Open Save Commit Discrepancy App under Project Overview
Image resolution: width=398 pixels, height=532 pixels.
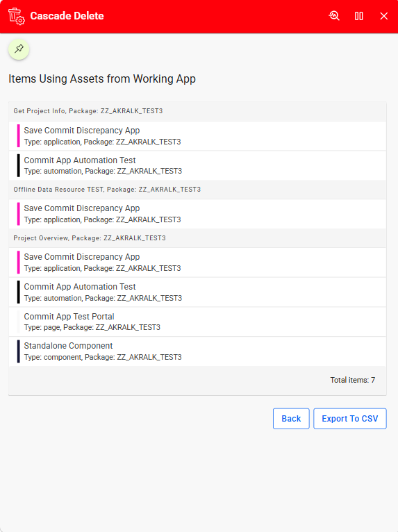[197, 263]
